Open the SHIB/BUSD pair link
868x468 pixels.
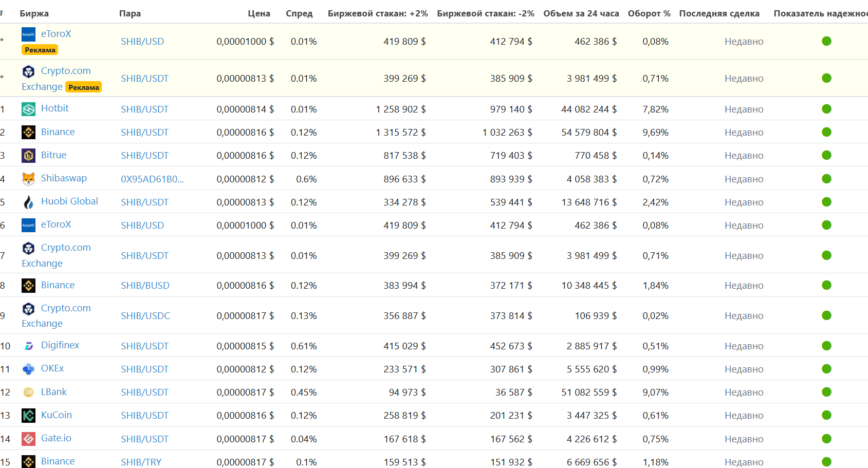[x=145, y=286]
